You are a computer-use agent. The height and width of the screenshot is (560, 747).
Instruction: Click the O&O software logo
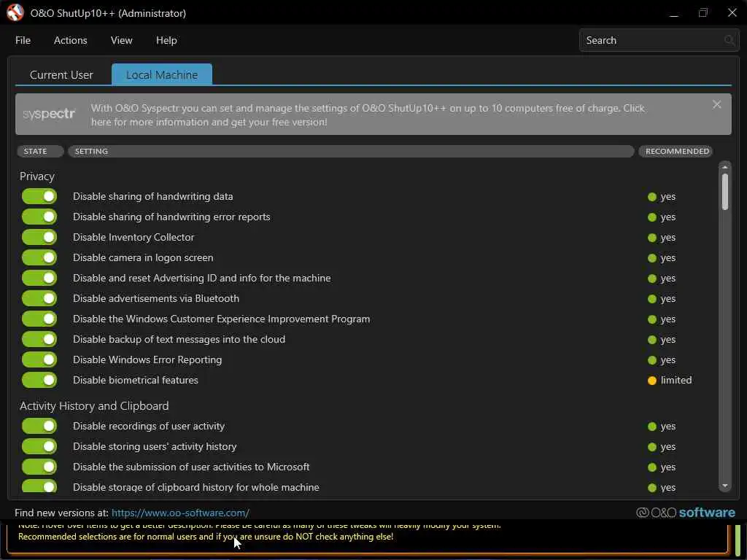[686, 513]
